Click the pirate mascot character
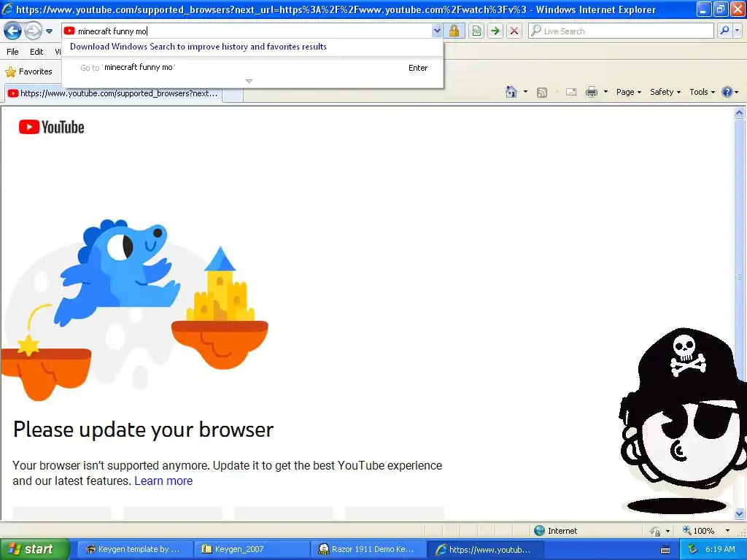Viewport: 747px width, 560px height. pyautogui.click(x=683, y=419)
